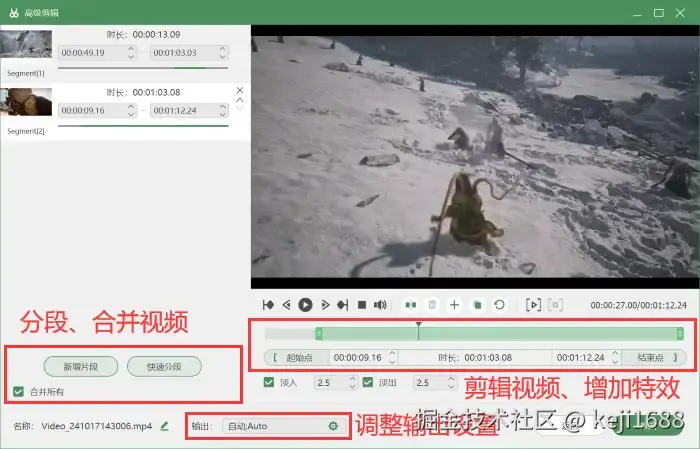Reset edits with circular arrow icon
Screen dimensions: 700x449
[500, 305]
